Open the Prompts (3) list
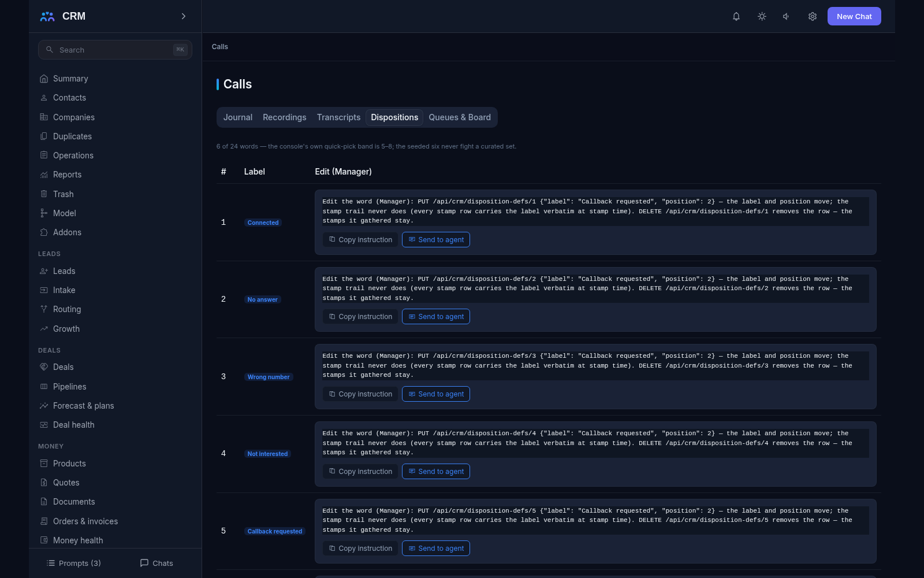Image resolution: width=924 pixels, height=578 pixels. coord(73,563)
